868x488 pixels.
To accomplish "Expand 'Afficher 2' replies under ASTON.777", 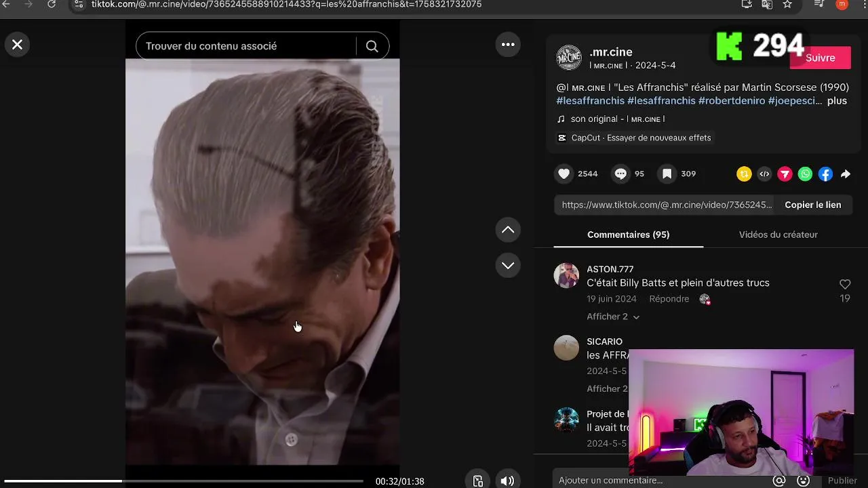I will click(x=613, y=317).
